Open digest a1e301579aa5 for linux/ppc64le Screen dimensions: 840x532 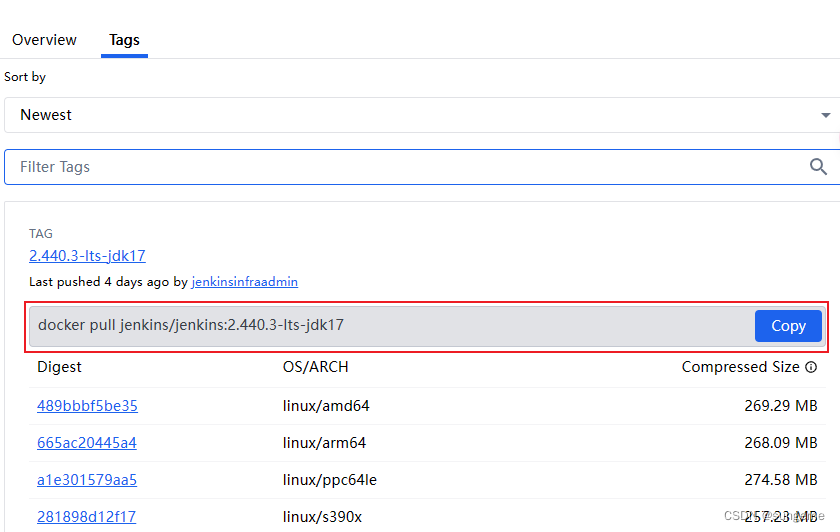[87, 480]
